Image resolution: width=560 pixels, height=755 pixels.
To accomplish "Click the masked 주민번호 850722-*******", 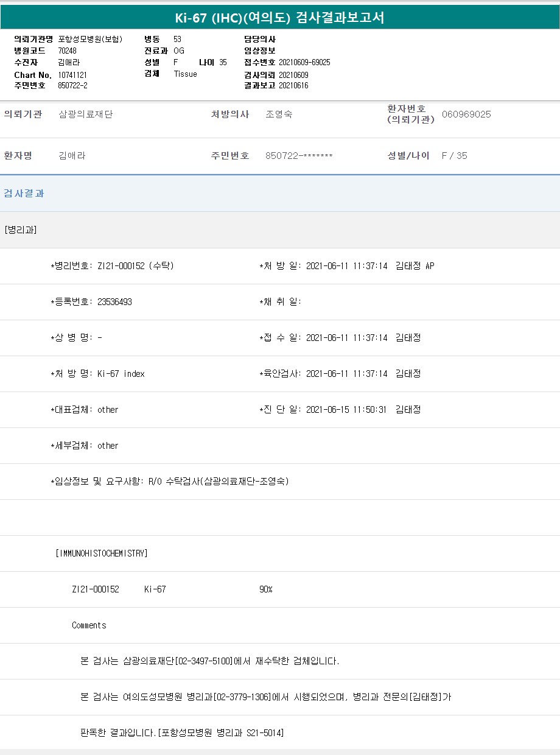I will (x=299, y=156).
